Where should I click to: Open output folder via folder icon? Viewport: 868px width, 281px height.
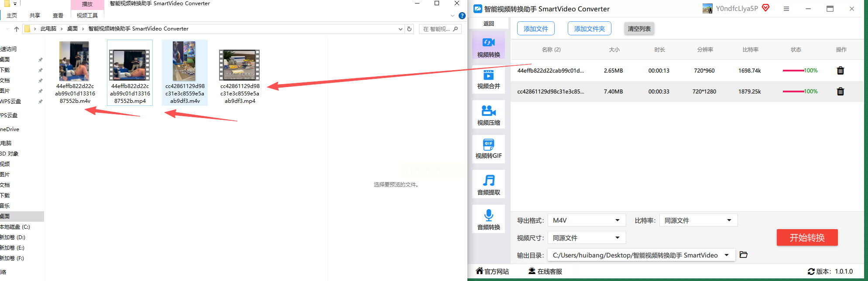point(744,255)
